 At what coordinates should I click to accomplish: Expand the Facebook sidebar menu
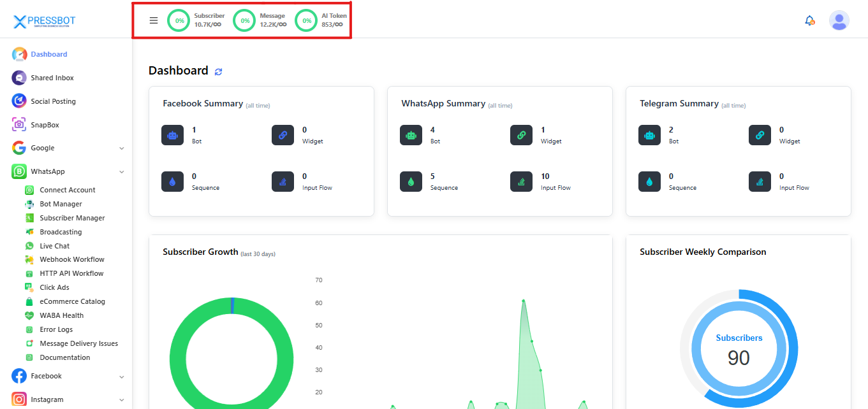[121, 377]
